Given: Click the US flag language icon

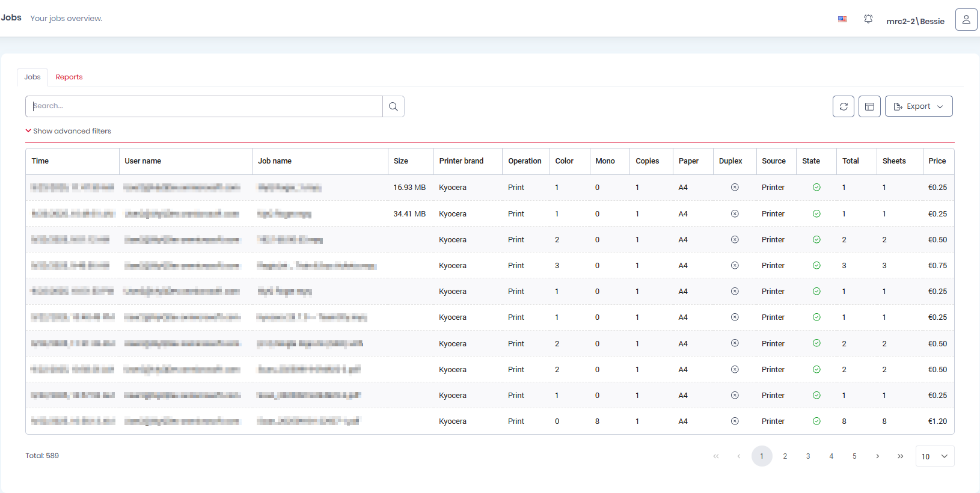Looking at the screenshot, I should click(x=842, y=19).
